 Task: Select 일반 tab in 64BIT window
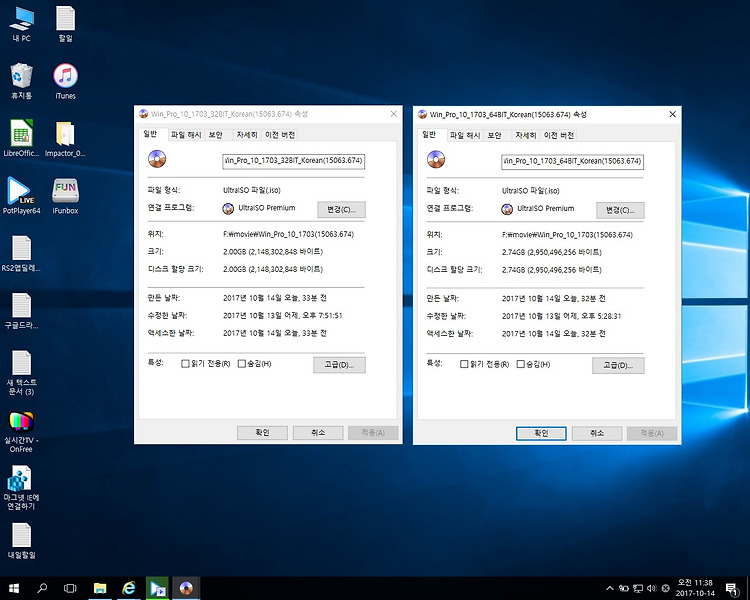coord(429,134)
